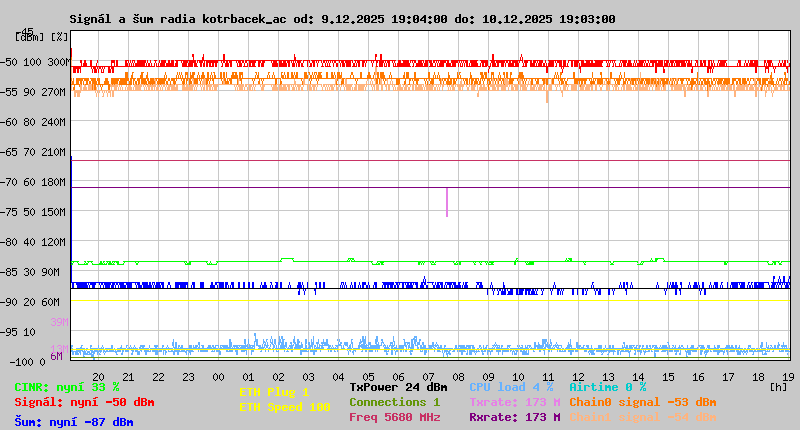Click the "Txrate: 173 M" legend entry
Viewport: 800px width, 430px height.
point(515,402)
